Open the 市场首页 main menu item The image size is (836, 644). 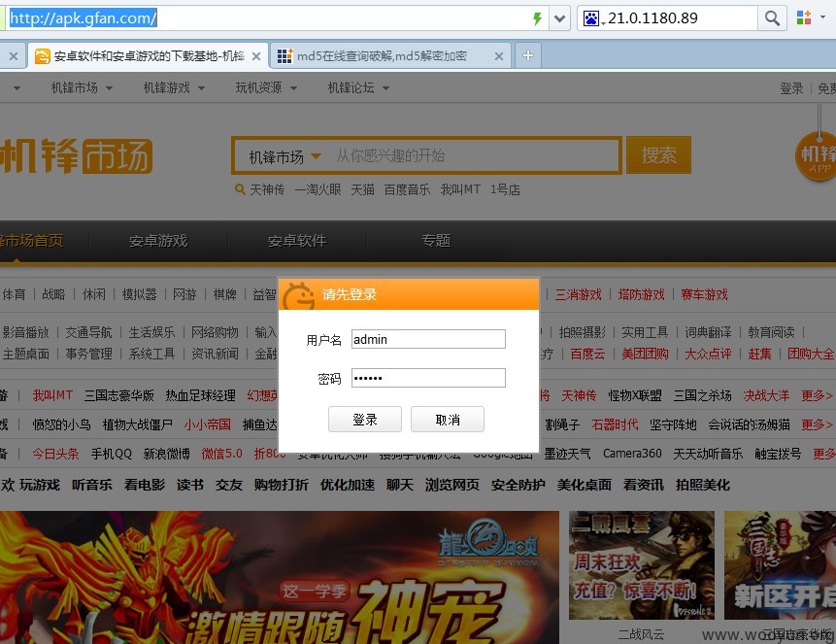tap(31, 241)
